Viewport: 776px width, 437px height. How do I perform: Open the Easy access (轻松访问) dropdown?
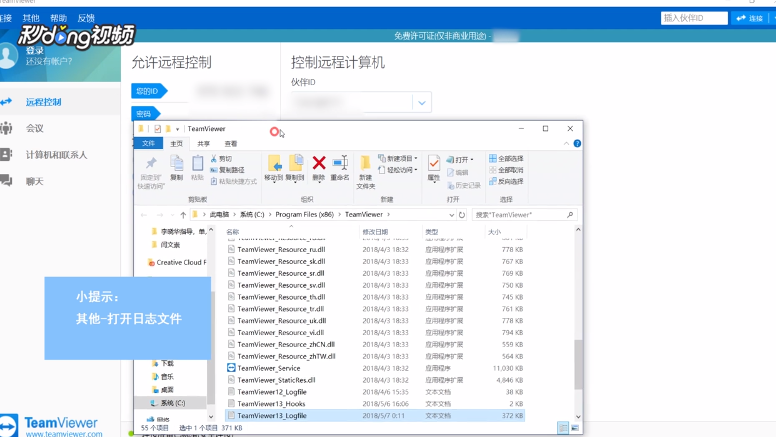pyautogui.click(x=398, y=170)
